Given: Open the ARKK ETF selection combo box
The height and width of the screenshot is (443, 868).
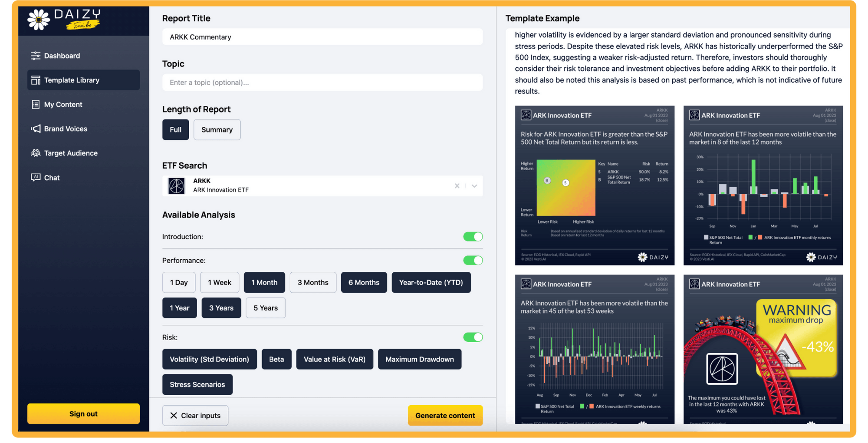Looking at the screenshot, I should tap(322, 186).
